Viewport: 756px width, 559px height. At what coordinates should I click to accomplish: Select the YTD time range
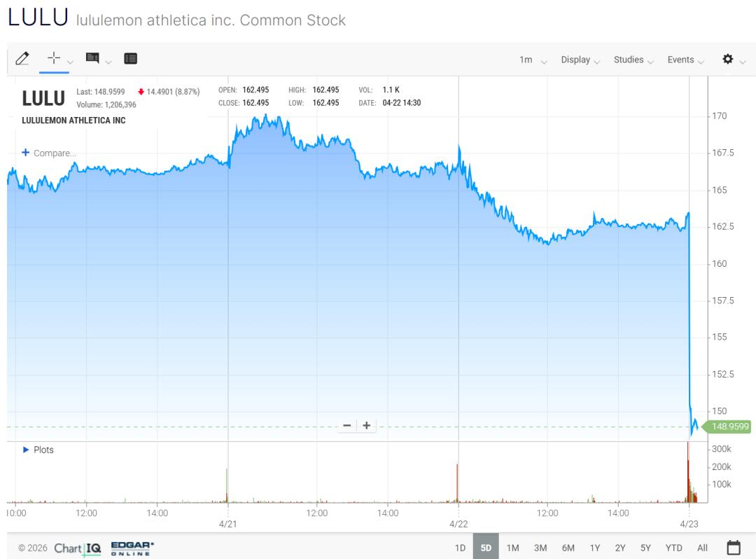click(x=673, y=548)
